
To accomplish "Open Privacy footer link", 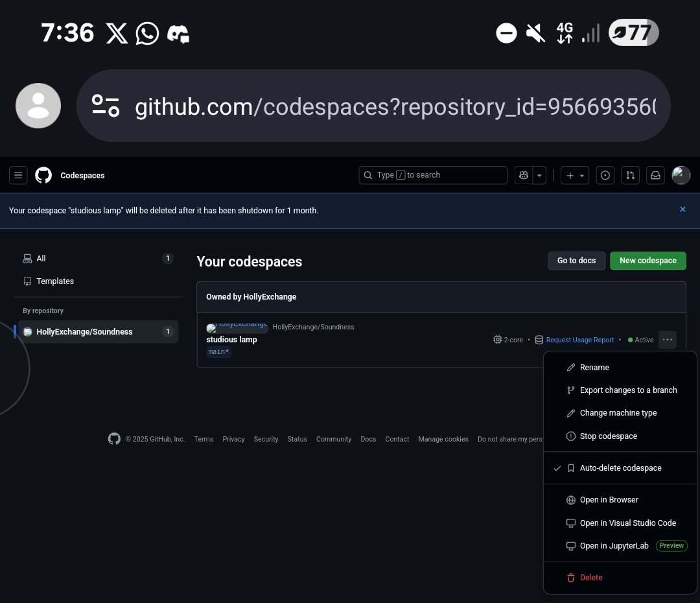I will (x=233, y=439).
